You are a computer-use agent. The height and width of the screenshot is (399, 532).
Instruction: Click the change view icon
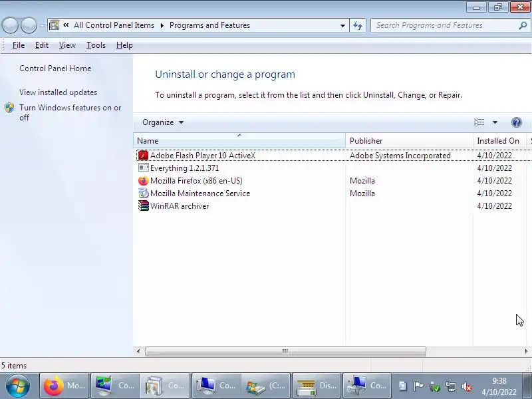point(479,122)
